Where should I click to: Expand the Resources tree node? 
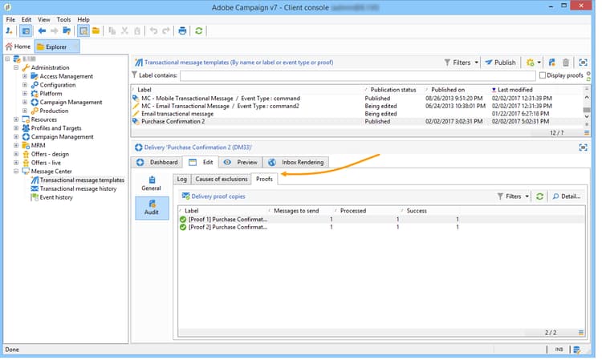(16, 119)
